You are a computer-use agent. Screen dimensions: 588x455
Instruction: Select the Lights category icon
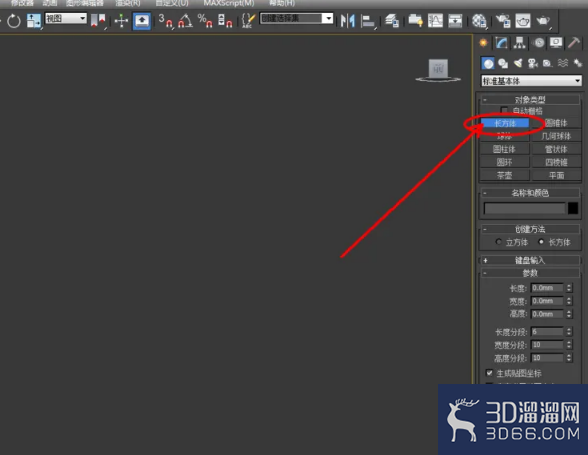(518, 63)
